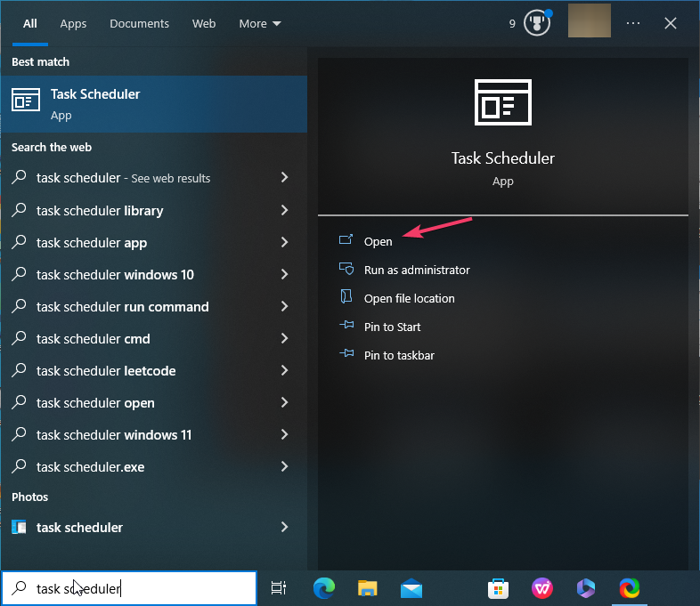The image size is (700, 606).
Task: Choose Open file location
Action: tap(410, 299)
